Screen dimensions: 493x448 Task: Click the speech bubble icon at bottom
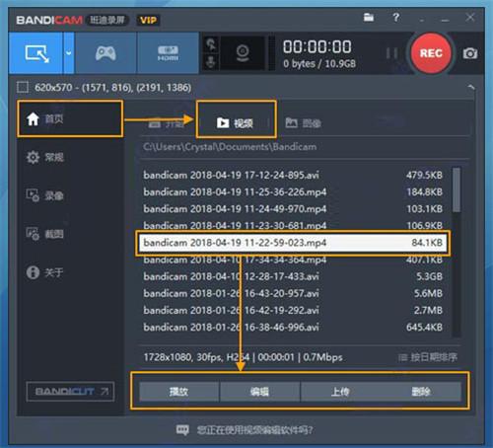(x=182, y=429)
